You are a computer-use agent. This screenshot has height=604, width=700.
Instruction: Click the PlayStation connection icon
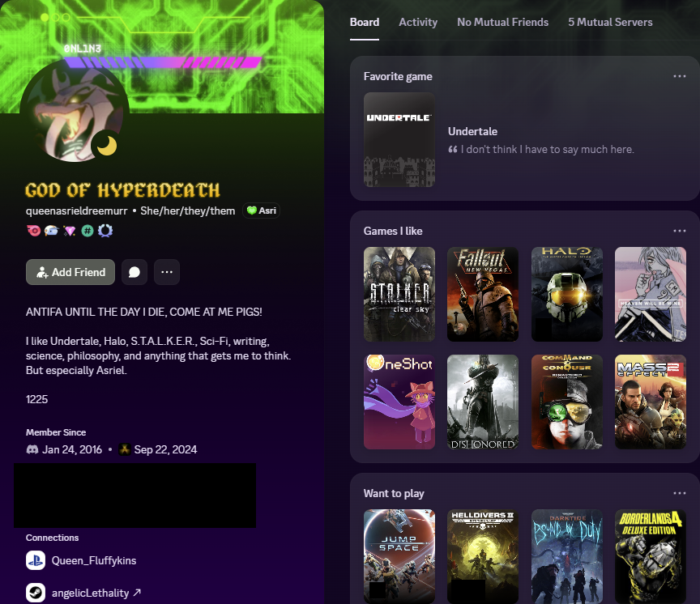coord(36,560)
